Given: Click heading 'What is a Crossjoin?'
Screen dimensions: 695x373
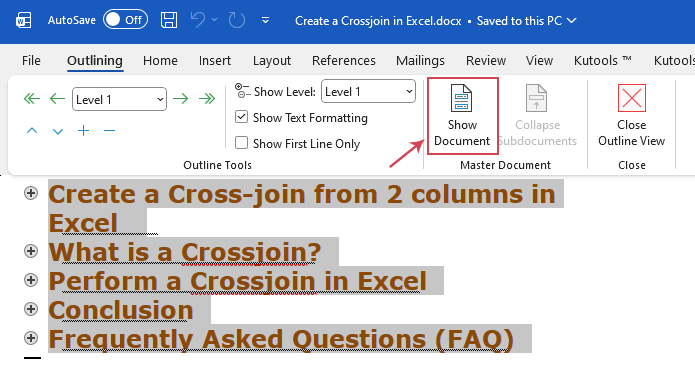Looking at the screenshot, I should pyautogui.click(x=185, y=252).
